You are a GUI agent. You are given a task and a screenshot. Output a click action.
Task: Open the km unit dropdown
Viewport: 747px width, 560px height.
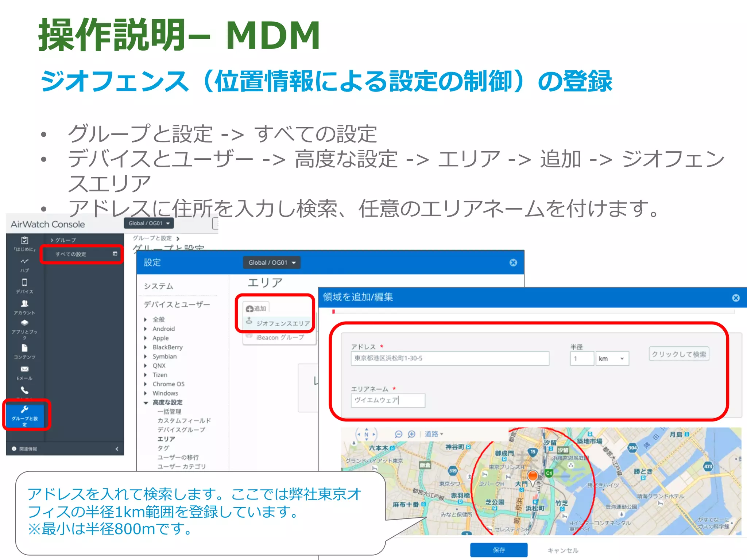[x=612, y=358]
